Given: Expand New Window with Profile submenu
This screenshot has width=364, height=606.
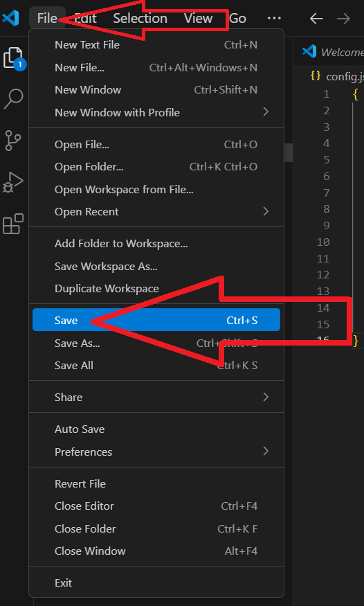Looking at the screenshot, I should tap(156, 112).
